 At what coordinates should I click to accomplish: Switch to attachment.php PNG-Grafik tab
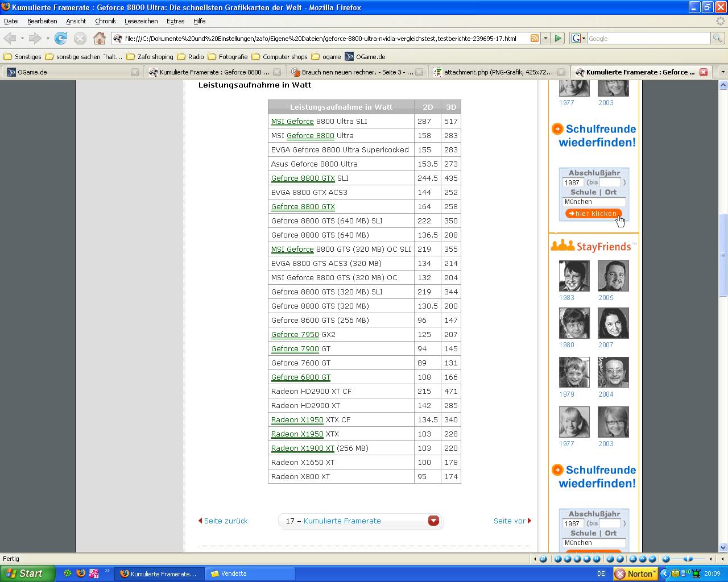coord(499,72)
